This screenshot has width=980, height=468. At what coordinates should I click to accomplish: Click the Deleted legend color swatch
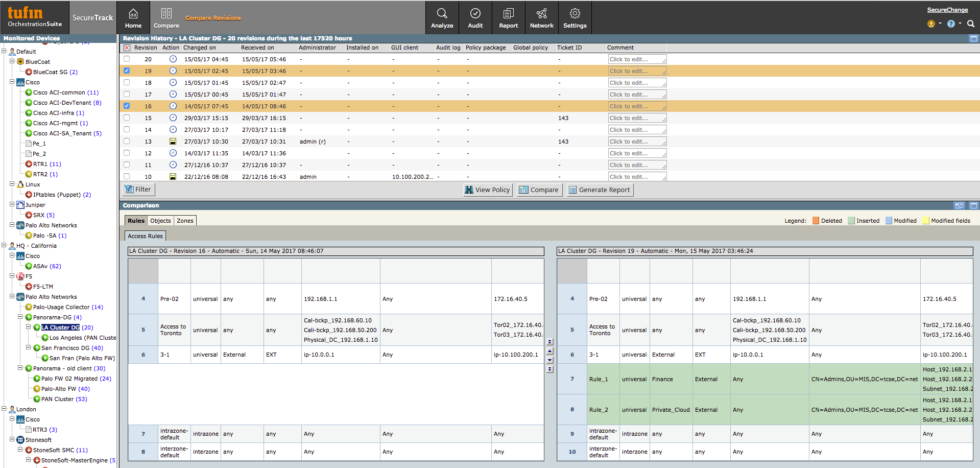pyautogui.click(x=816, y=221)
